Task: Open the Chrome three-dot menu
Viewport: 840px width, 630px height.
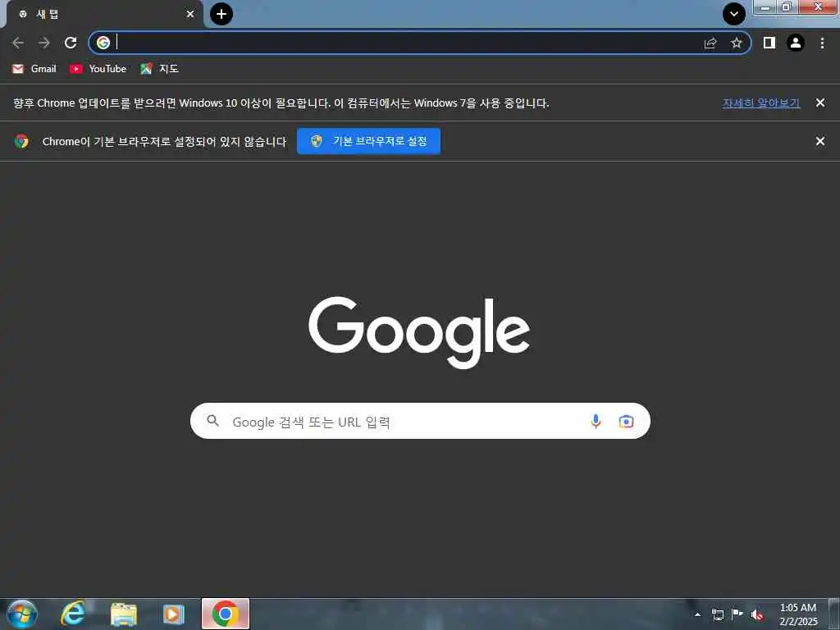Action: (x=822, y=43)
